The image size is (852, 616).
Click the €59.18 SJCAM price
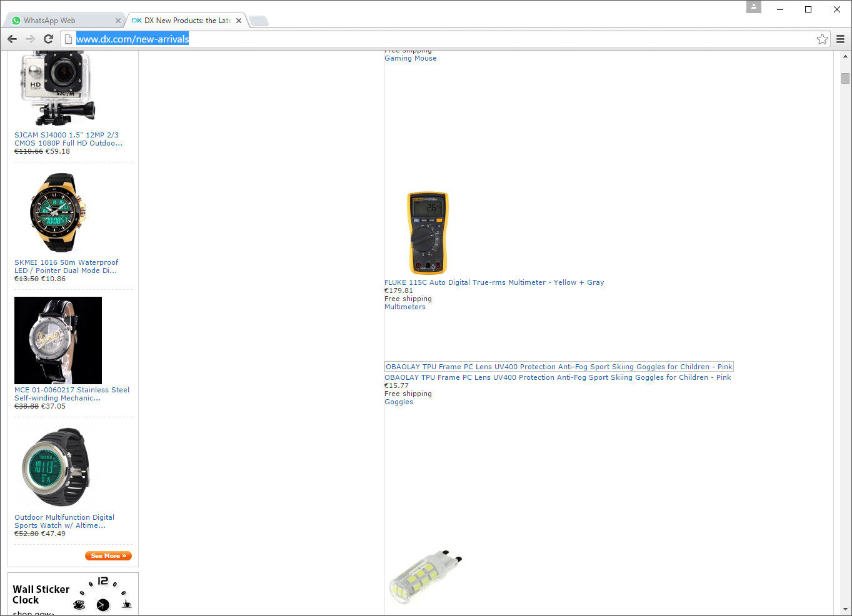point(58,151)
